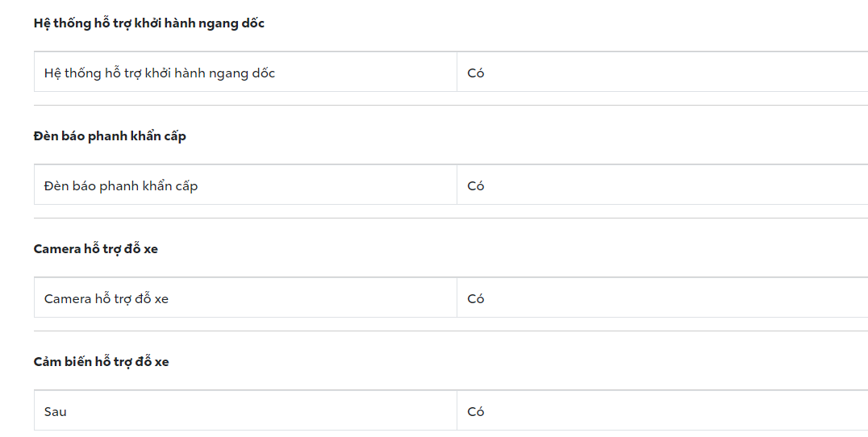Select the 'Đèn báo phanh khẩn cấp' table row label
Screen dimensions: 868x437
(x=121, y=186)
